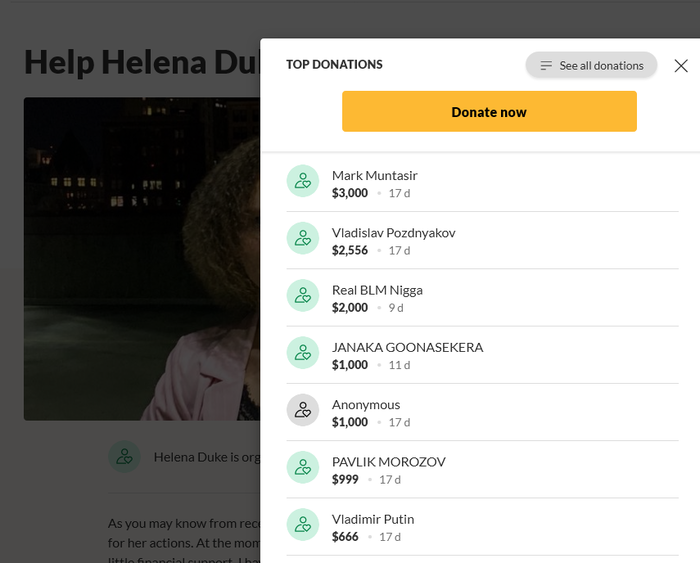
Task: Click the Help Helena Duke campaign title
Action: (x=142, y=62)
